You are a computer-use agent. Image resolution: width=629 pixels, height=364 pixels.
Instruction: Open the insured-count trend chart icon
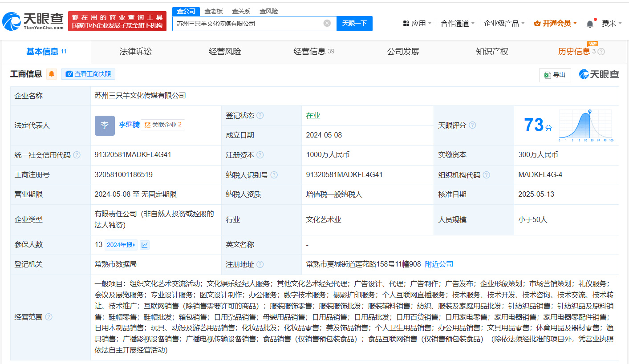145,245
